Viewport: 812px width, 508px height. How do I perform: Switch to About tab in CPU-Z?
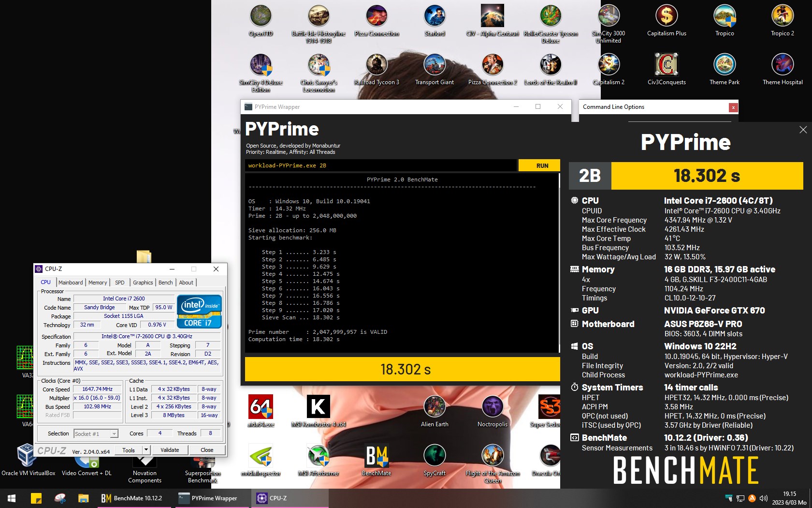tap(186, 283)
